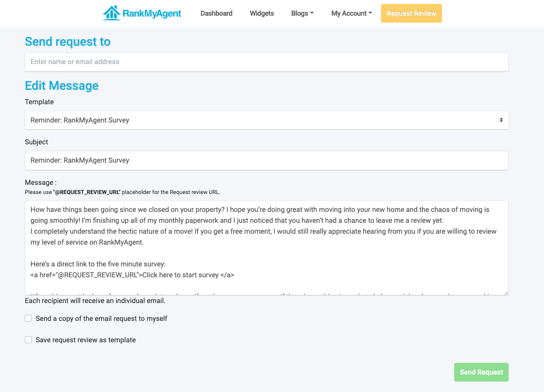This screenshot has width=544, height=392.
Task: Click the up-down arrows on Template selector
Action: click(x=501, y=120)
